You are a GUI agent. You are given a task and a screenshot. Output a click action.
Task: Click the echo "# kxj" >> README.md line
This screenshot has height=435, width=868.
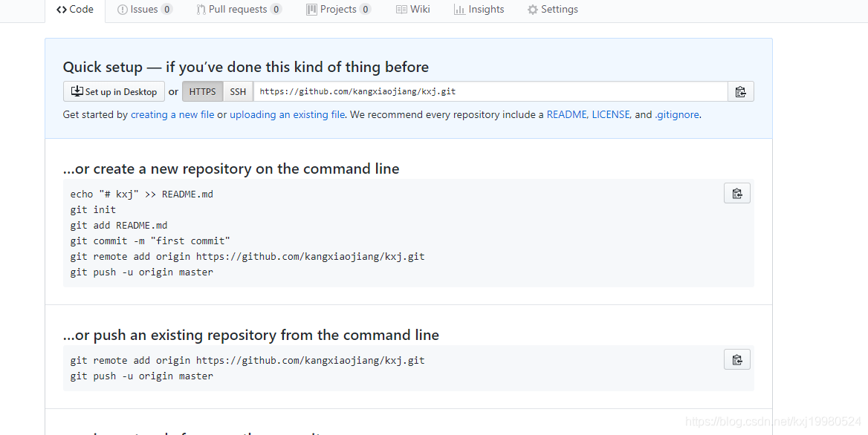point(142,194)
